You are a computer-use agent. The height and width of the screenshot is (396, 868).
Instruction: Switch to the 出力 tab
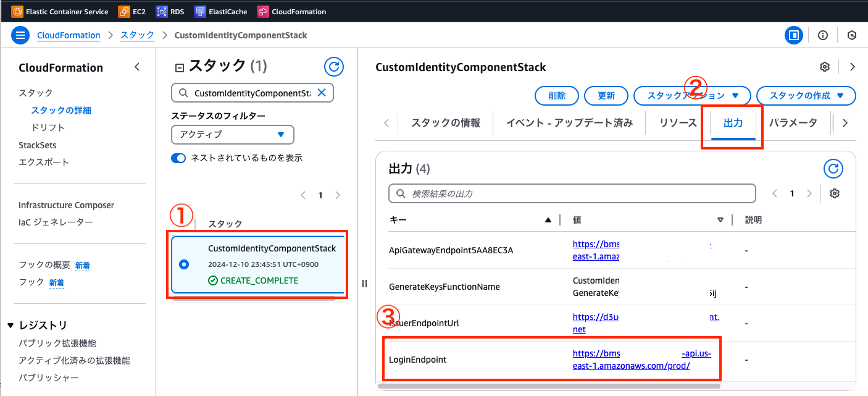point(733,122)
